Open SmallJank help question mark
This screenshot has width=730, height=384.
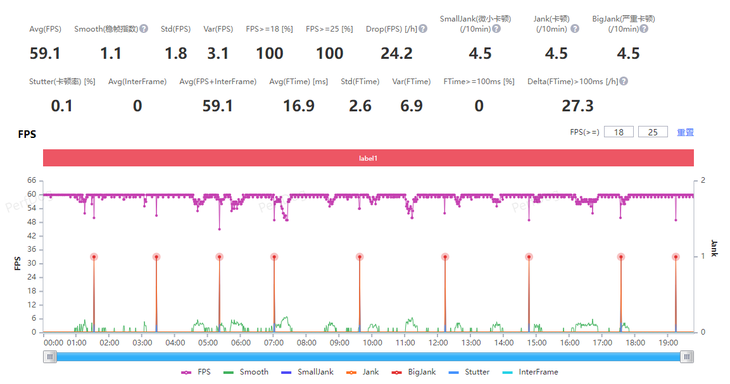point(497,29)
